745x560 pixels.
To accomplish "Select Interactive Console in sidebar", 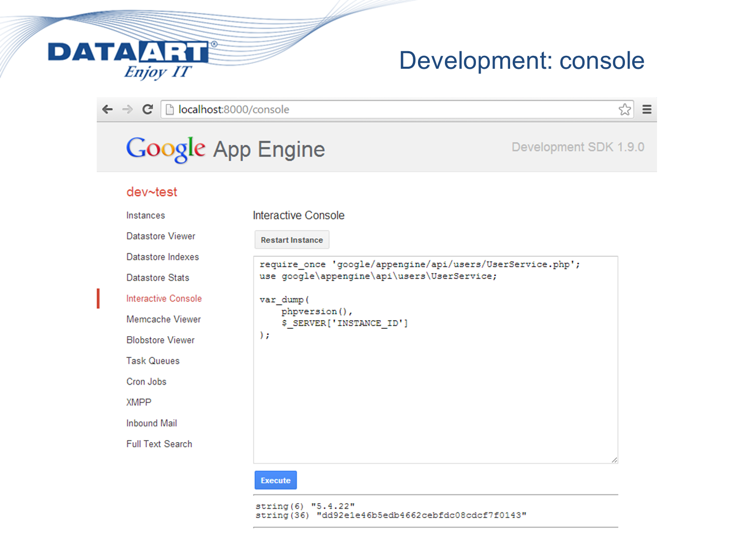I will (164, 298).
